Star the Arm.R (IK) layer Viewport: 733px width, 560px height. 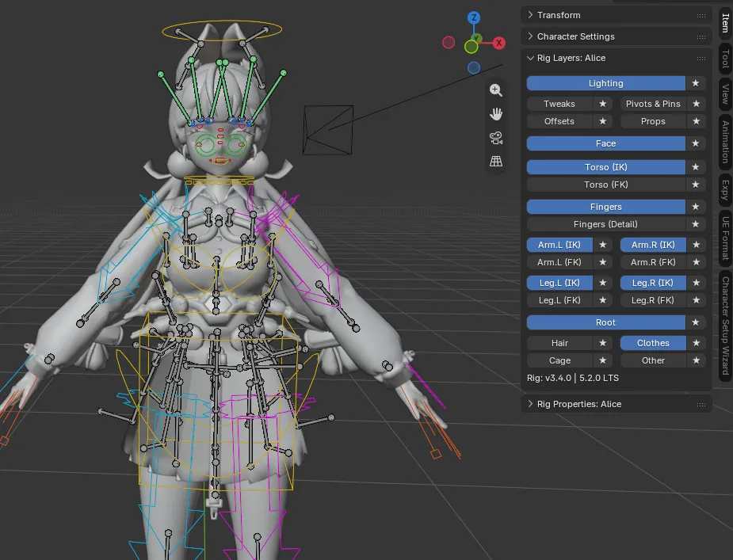696,245
